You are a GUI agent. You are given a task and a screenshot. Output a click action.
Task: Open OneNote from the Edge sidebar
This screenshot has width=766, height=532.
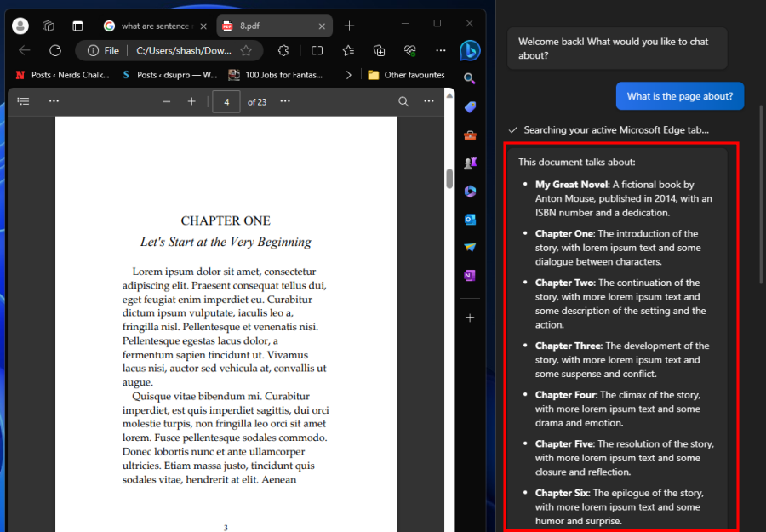pyautogui.click(x=470, y=275)
